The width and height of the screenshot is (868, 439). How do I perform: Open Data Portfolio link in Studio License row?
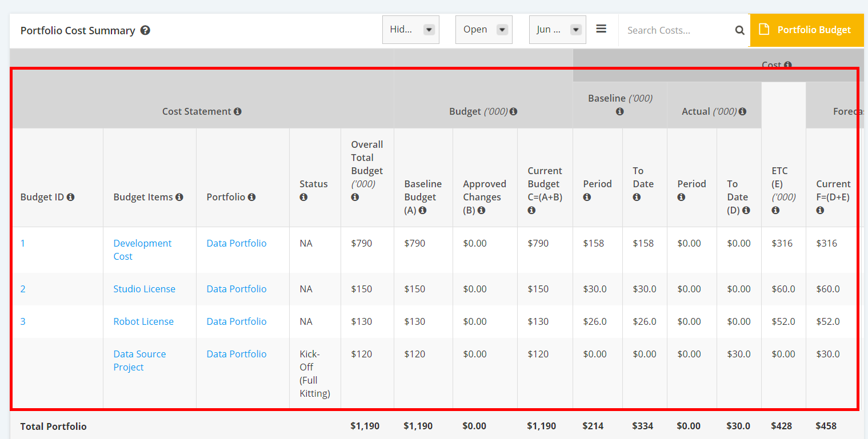(237, 289)
